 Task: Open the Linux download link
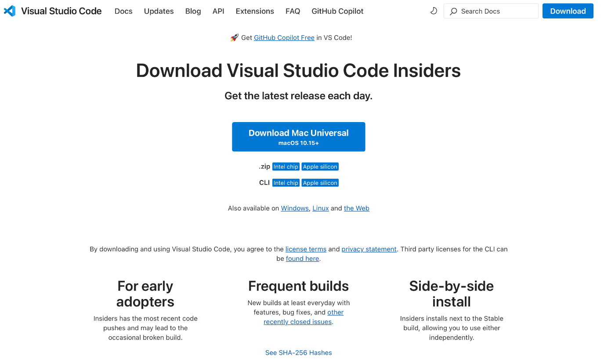321,208
